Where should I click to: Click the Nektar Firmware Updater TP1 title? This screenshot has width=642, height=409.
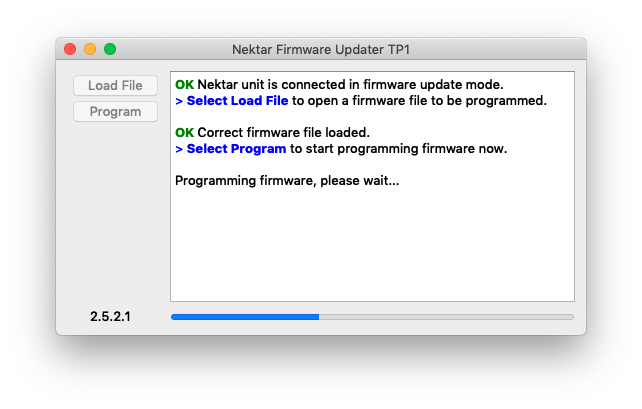(x=321, y=50)
